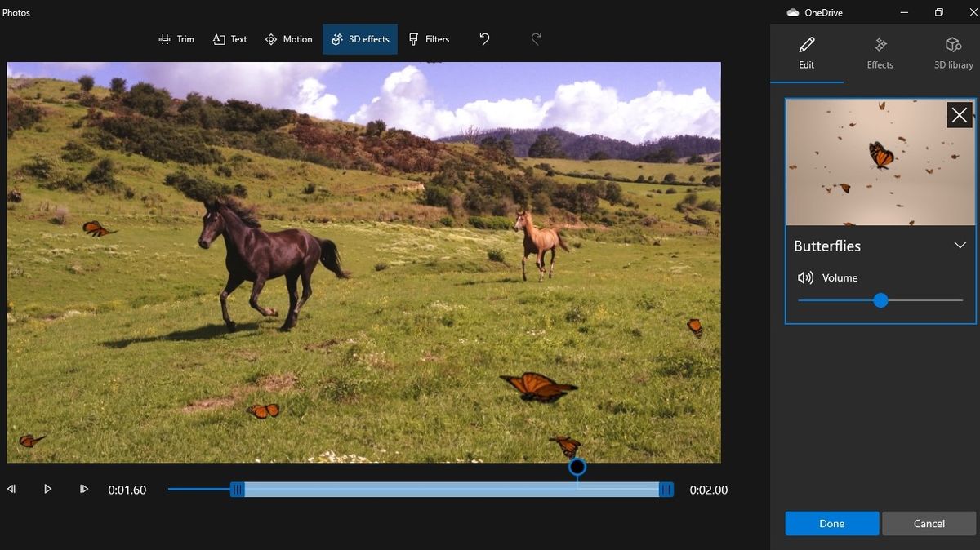
Task: Click the Done button
Action: [831, 523]
